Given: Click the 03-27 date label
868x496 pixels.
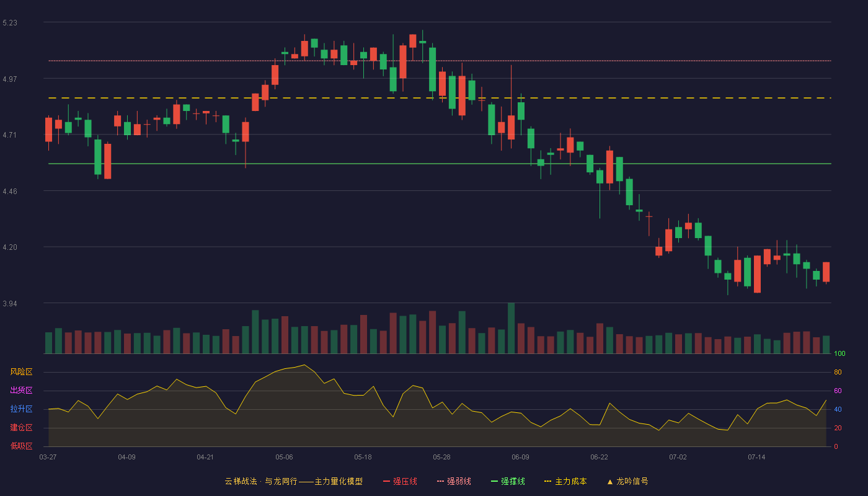Looking at the screenshot, I should (48, 457).
